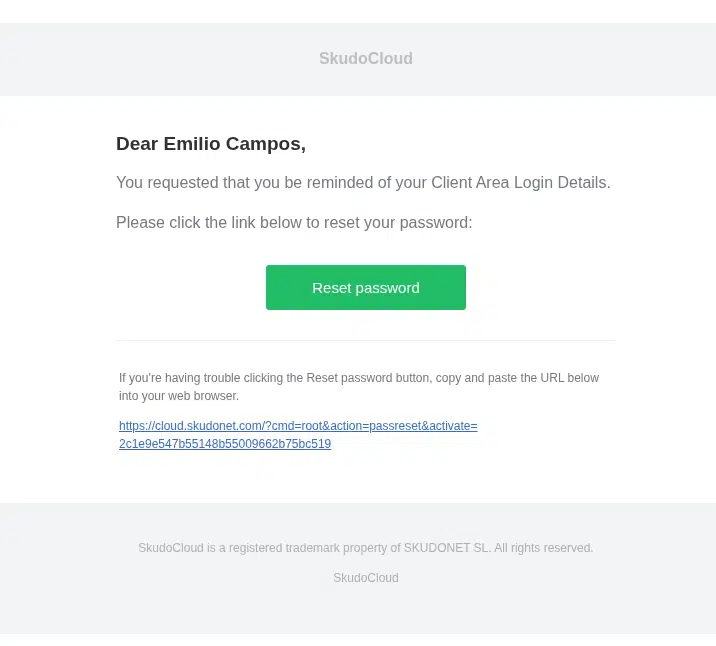Click the registered trademark notice in the footer
The width and height of the screenshot is (716, 646).
click(x=366, y=547)
